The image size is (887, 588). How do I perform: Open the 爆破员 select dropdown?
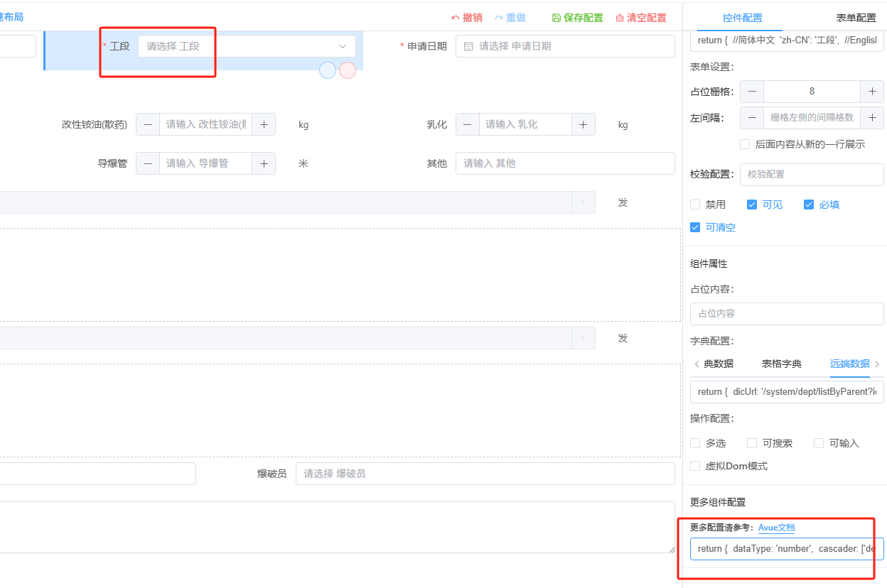pyautogui.click(x=485, y=474)
